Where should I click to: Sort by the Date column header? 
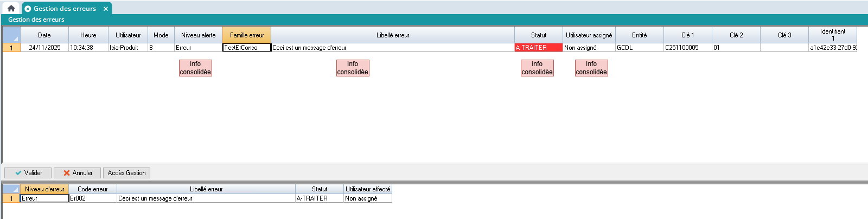pos(44,35)
